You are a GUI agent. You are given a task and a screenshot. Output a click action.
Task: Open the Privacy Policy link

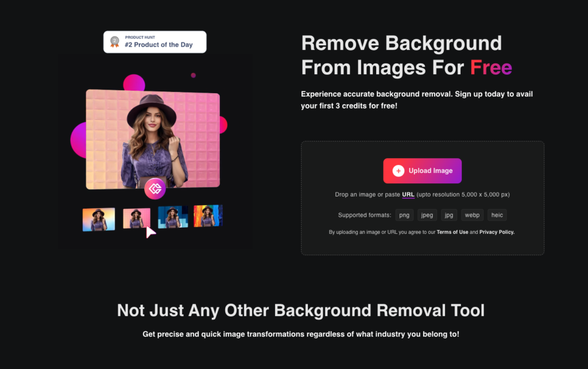pos(496,232)
